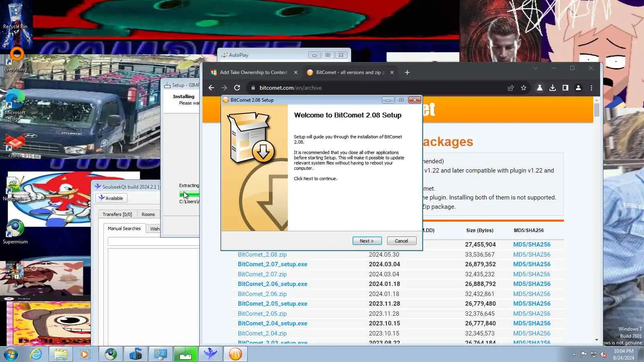644x362 pixels.
Task: Download BitComet_2.06.zip
Action: [x=262, y=294]
